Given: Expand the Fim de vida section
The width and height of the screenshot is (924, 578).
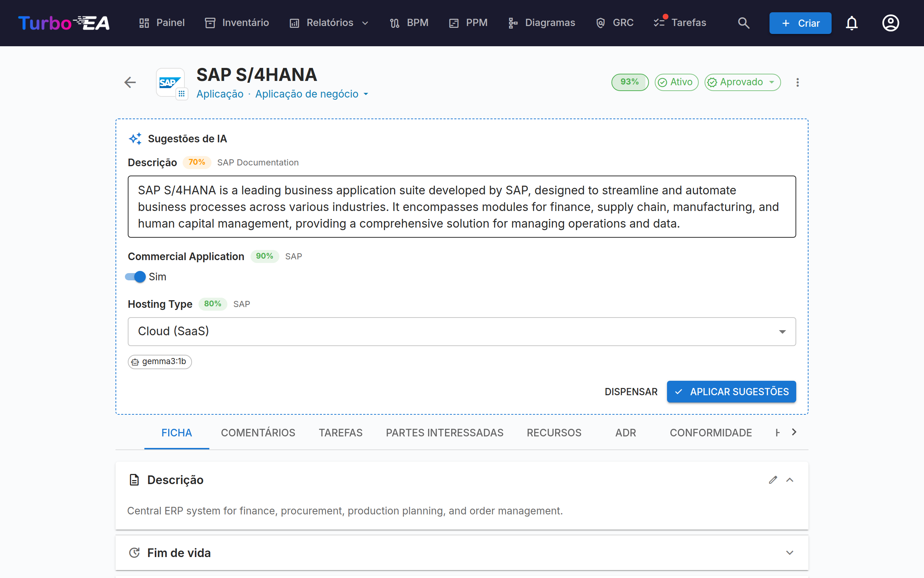Looking at the screenshot, I should pyautogui.click(x=790, y=553).
